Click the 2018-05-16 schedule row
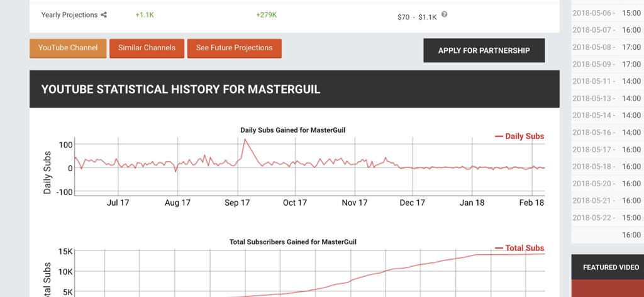The width and height of the screenshot is (644, 297). click(608, 133)
